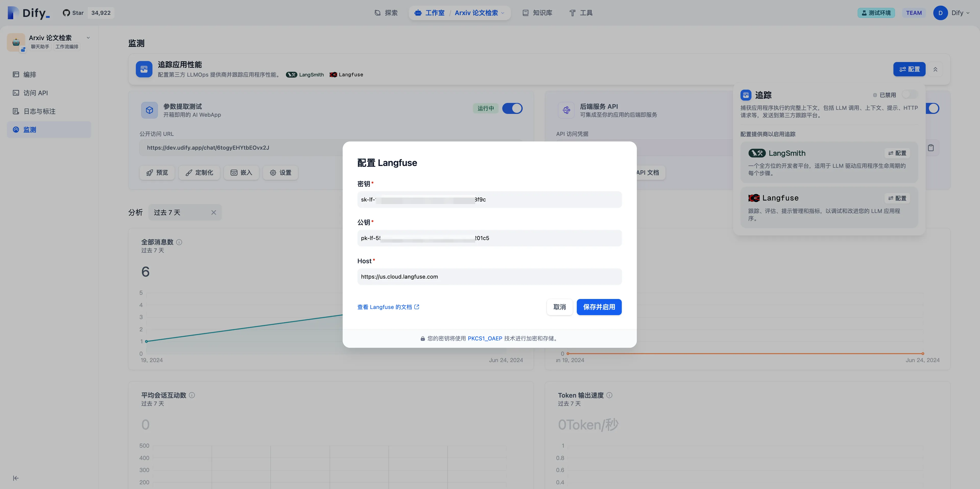Toggle the 后端服务 API switch
The height and width of the screenshot is (489, 980).
point(933,109)
